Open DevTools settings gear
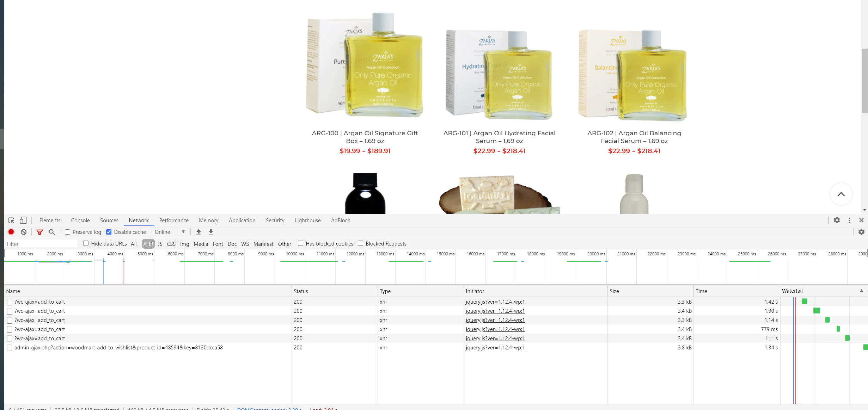 [x=837, y=220]
